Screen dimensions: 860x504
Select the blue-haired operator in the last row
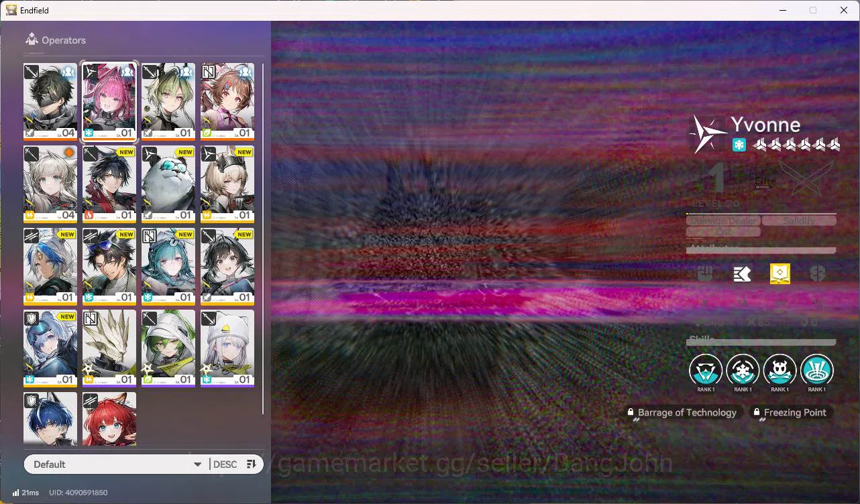(50, 419)
